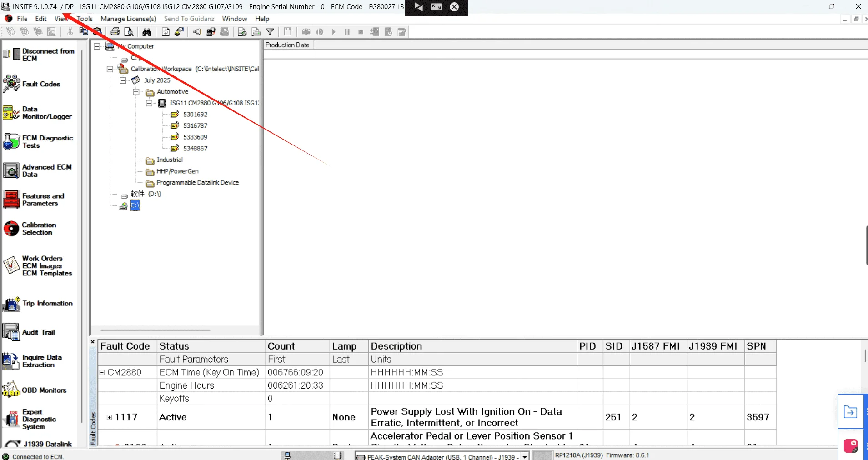This screenshot has height=460, width=868.
Task: Open the Window menu
Action: 235,19
